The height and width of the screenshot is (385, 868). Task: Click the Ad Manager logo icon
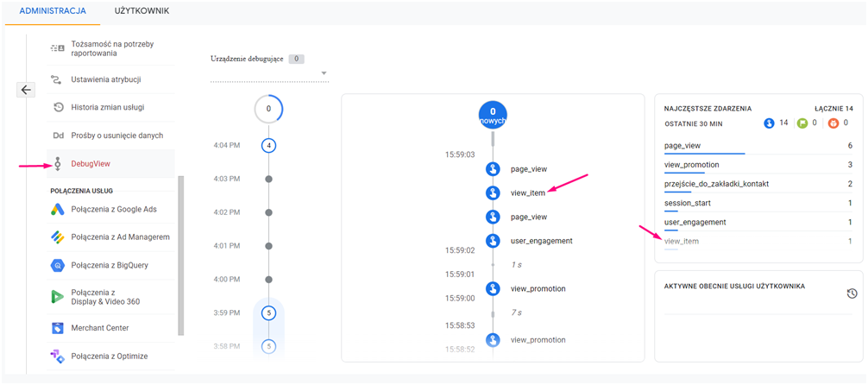(x=58, y=237)
